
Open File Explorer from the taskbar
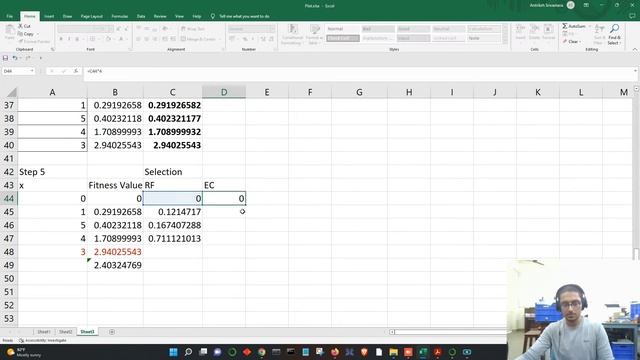tap(393, 352)
